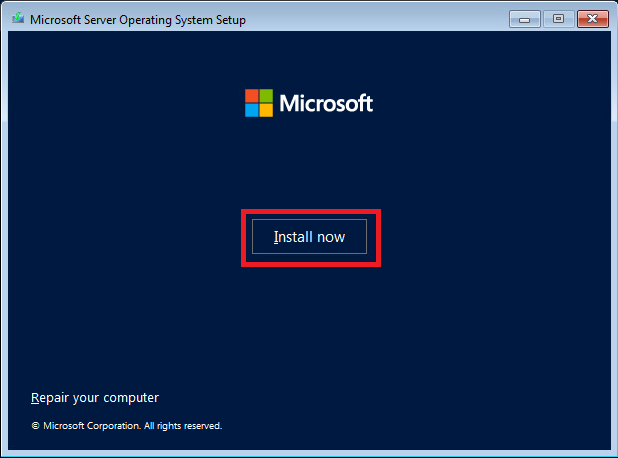Click the word "now" inside the button
Screen dimensions: 618x458
point(330,237)
